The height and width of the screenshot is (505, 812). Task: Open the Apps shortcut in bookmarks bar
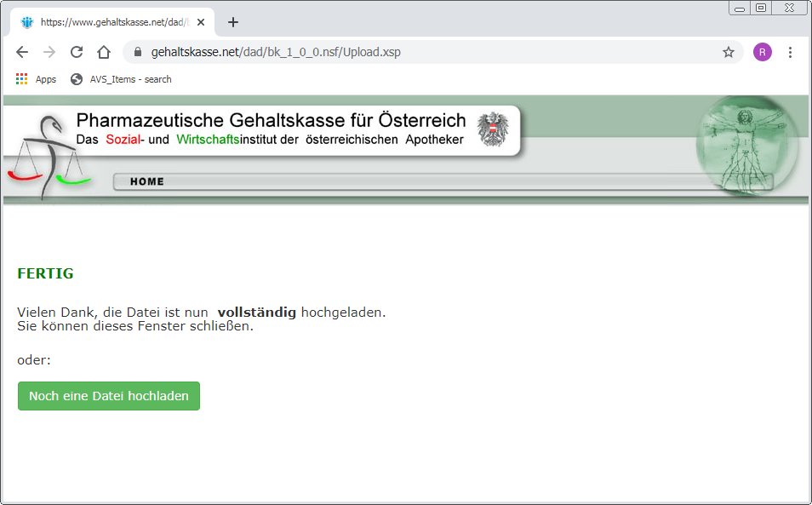pos(36,79)
